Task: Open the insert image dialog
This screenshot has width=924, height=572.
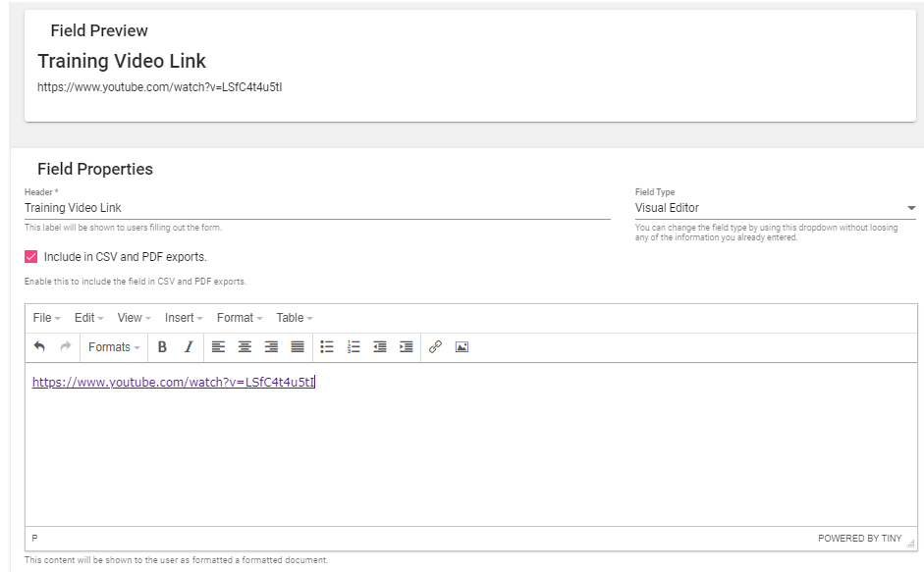Action: tap(462, 347)
